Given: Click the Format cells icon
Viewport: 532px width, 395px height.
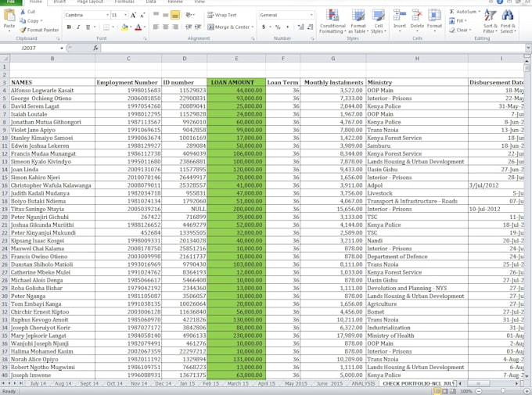Looking at the screenshot, I should 434,16.
